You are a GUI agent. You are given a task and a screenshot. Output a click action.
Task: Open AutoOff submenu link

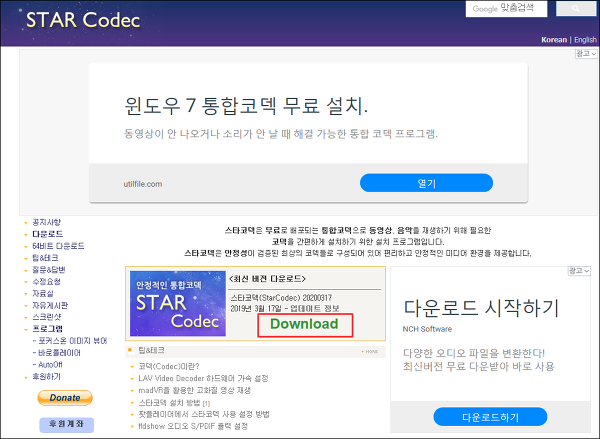click(x=50, y=365)
